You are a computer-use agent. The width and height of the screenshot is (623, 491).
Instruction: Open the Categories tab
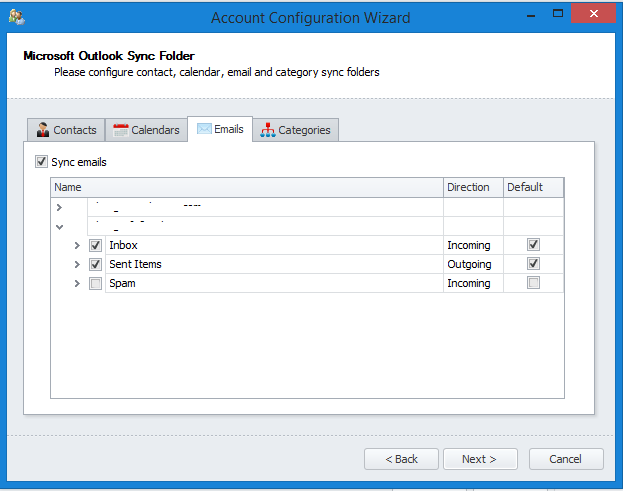pos(297,130)
